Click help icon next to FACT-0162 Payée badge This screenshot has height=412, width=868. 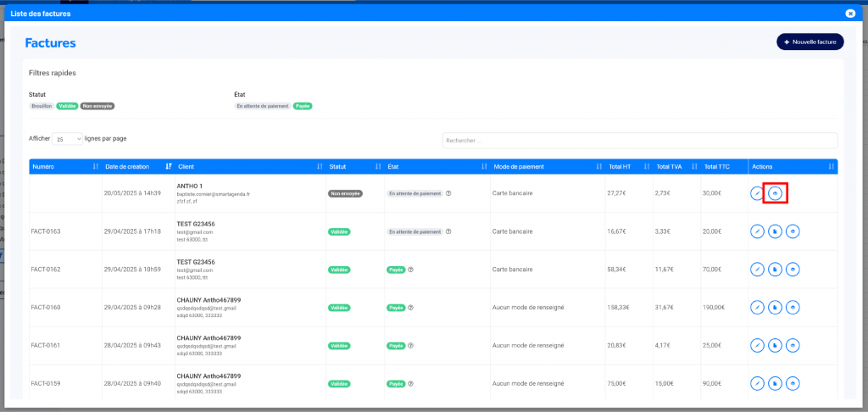[411, 270]
